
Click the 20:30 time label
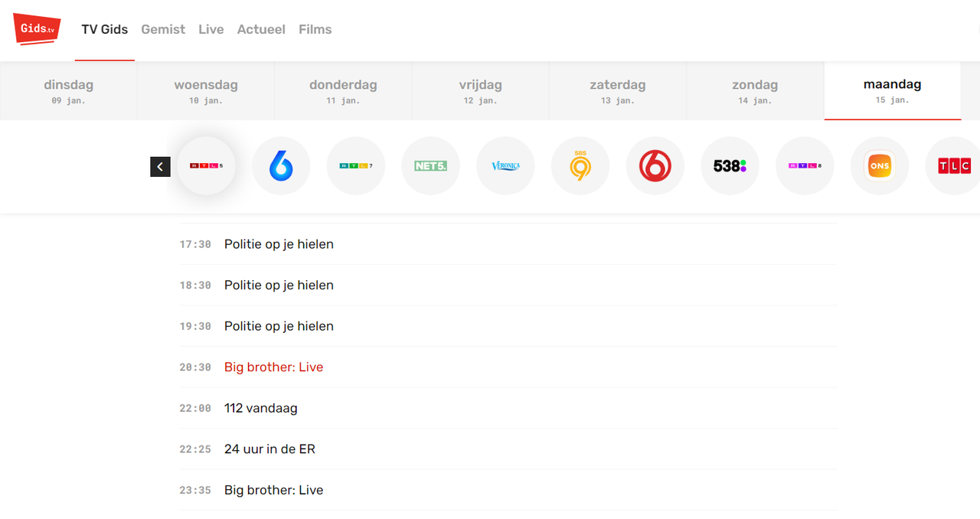[195, 367]
